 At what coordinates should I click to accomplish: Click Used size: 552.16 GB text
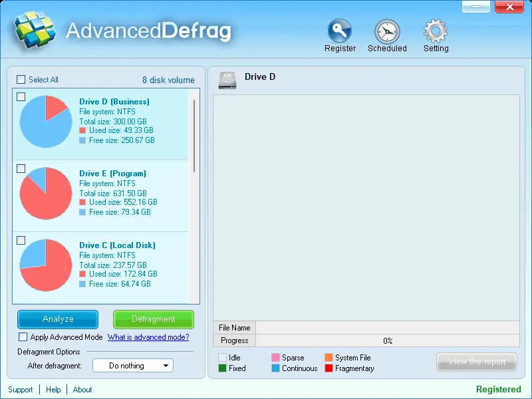(123, 202)
